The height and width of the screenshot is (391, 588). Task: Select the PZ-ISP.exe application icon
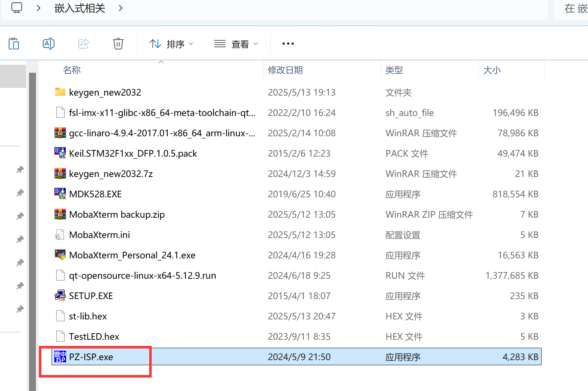click(60, 357)
